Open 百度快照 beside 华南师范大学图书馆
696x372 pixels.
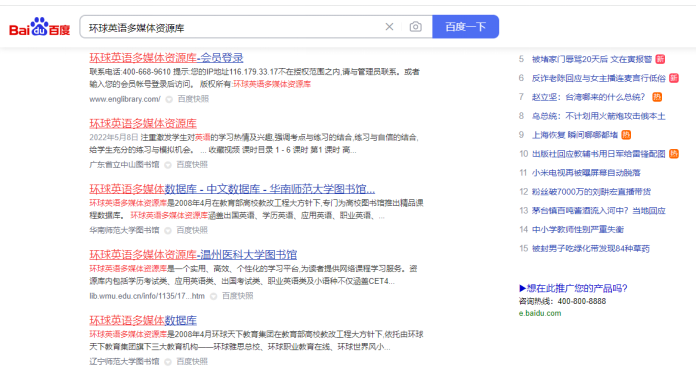point(192,230)
